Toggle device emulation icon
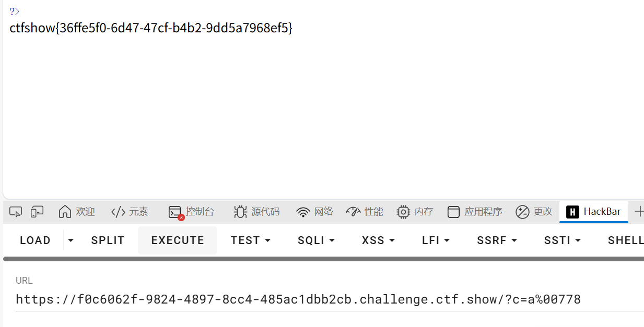 (x=37, y=212)
